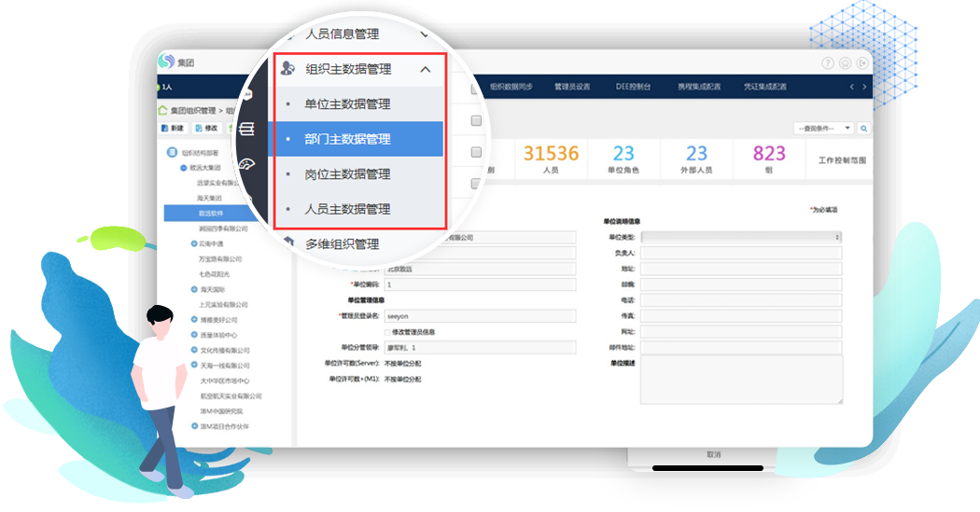
Task: Click the home icon in header
Action: (x=845, y=63)
